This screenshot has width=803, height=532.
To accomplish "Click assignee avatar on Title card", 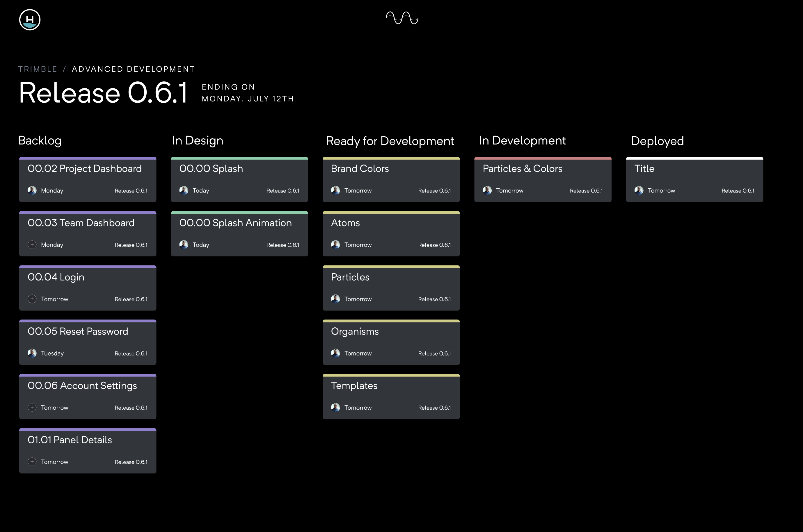I will click(639, 190).
